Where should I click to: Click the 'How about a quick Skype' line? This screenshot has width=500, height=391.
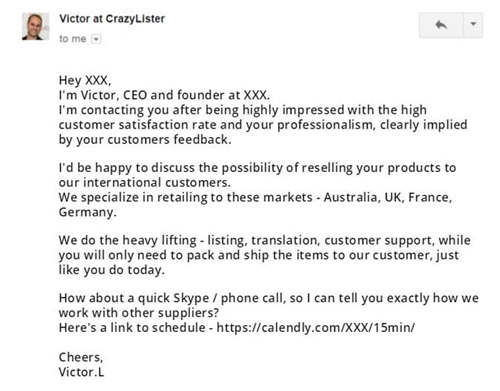(x=269, y=298)
